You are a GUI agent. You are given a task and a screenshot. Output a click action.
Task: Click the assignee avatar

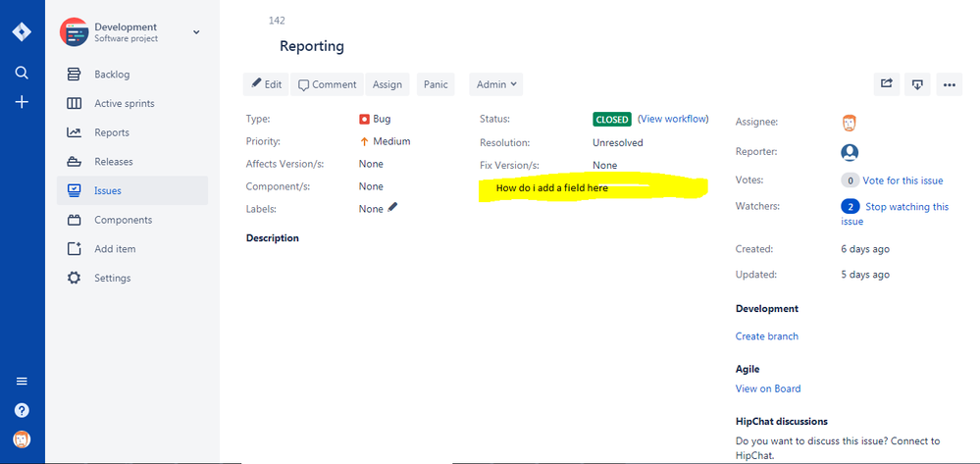(x=849, y=124)
